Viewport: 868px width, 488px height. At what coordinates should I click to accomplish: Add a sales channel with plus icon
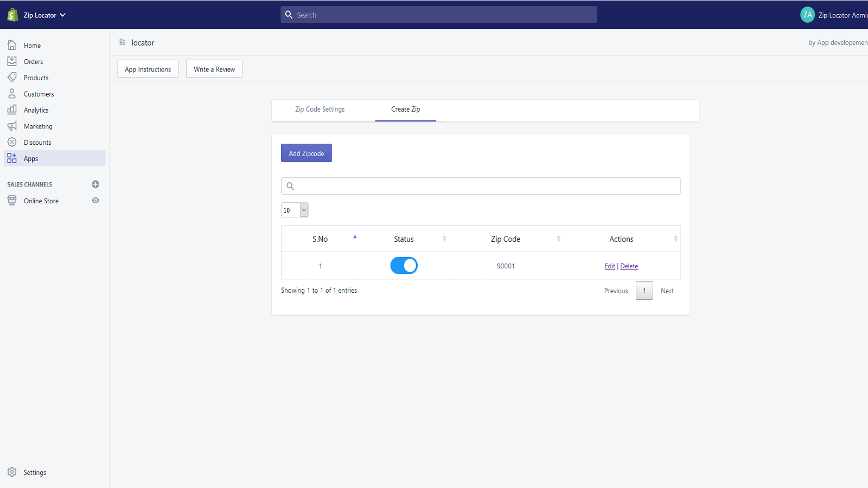pyautogui.click(x=95, y=184)
